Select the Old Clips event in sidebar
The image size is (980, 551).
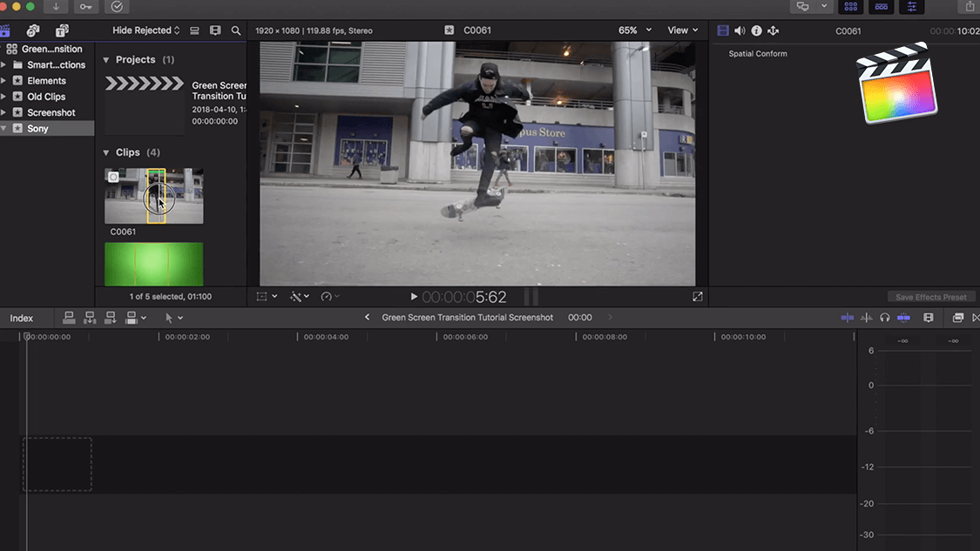[x=46, y=97]
